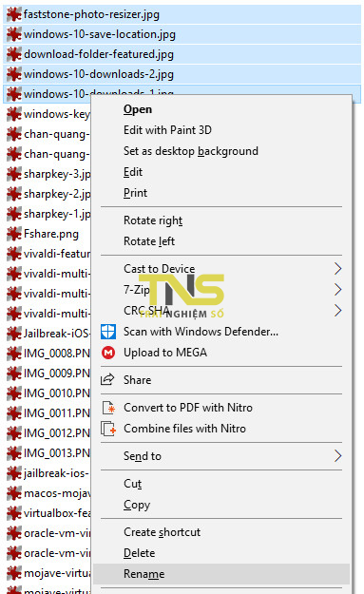The image size is (364, 594).
Task: Select Create shortcut
Action: [163, 532]
